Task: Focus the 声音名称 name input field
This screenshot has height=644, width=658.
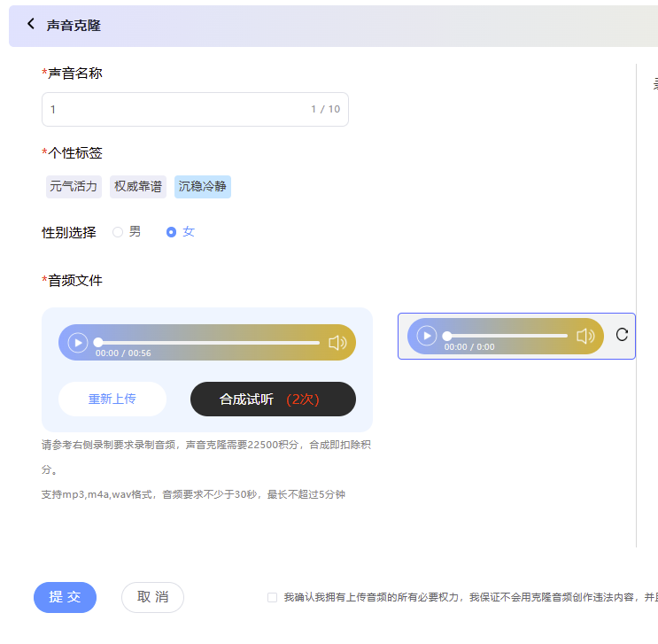Action: tap(195, 109)
